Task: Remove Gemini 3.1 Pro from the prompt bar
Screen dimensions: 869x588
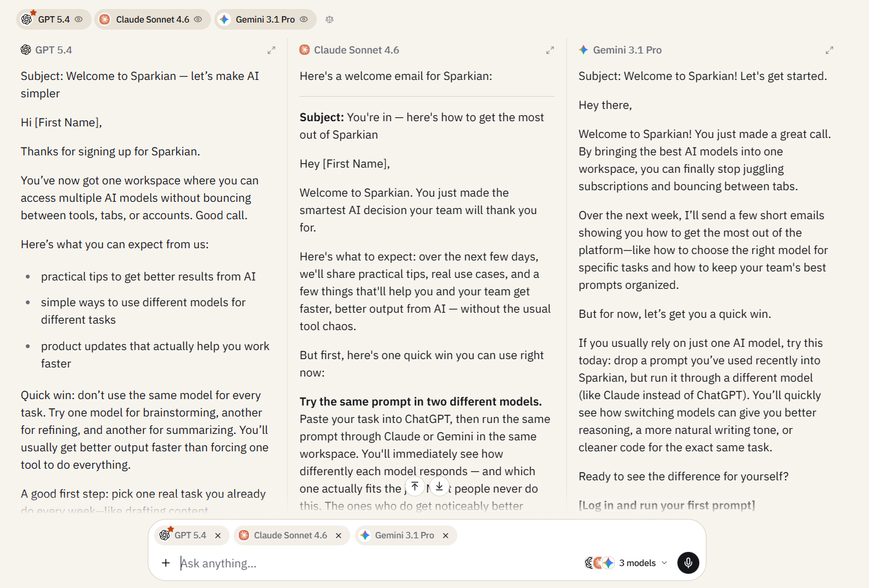Action: pyautogui.click(x=446, y=536)
